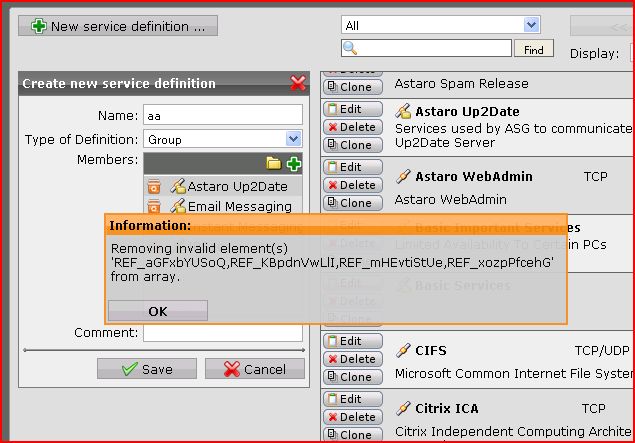Viewport: 635px width, 443px height.
Task: Click the Astaro Up2Date service title
Action: pyautogui.click(x=467, y=111)
